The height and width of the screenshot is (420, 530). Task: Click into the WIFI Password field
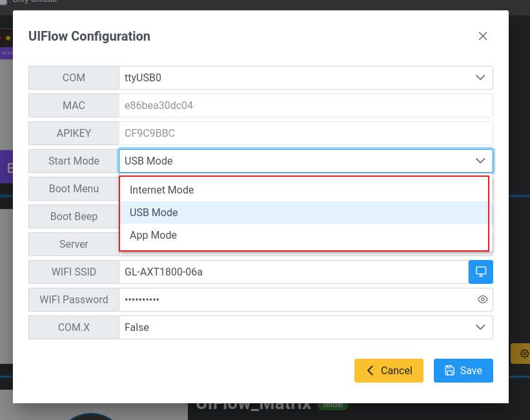pos(297,300)
